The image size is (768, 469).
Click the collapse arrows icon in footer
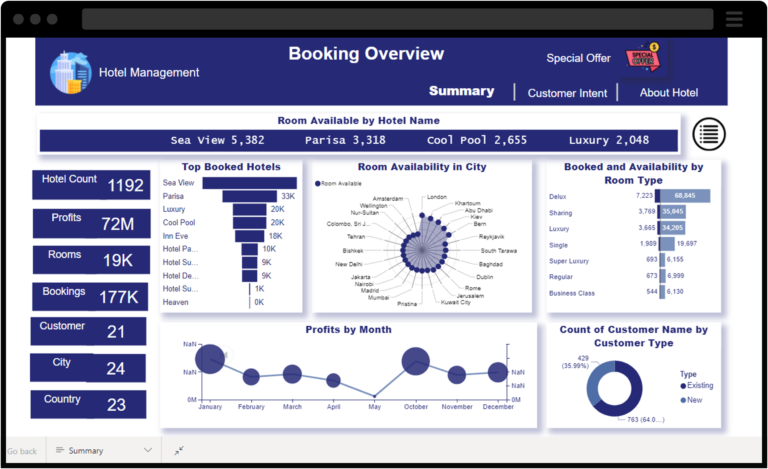[179, 450]
